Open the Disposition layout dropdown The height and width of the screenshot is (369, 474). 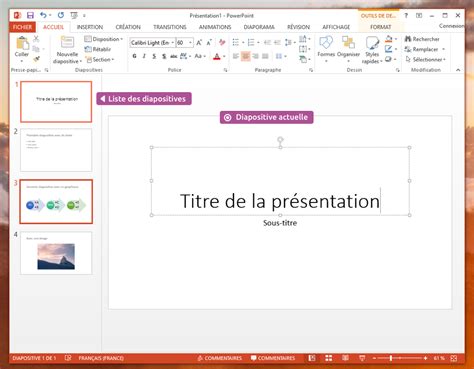pos(103,39)
